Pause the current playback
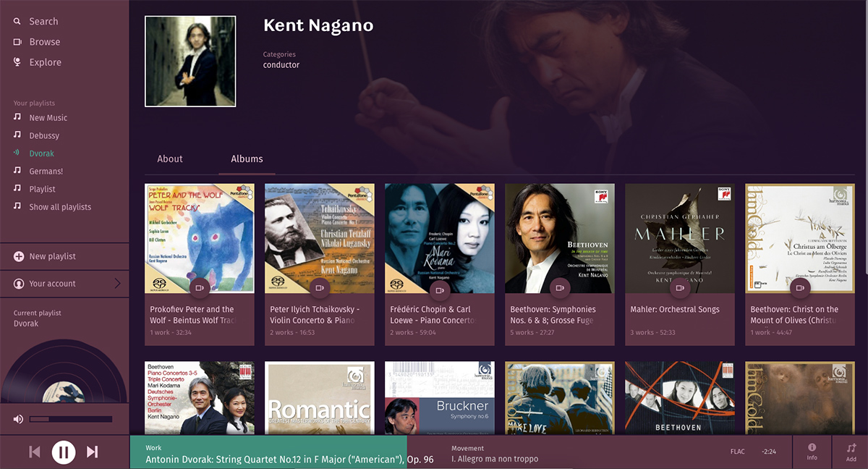The width and height of the screenshot is (868, 469). point(64,452)
